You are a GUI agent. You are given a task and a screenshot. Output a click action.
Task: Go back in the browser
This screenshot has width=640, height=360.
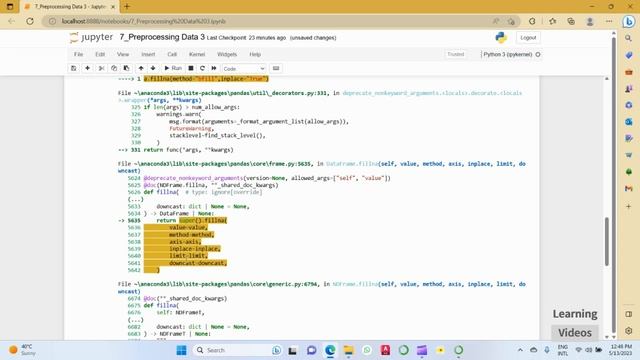[x=11, y=21]
